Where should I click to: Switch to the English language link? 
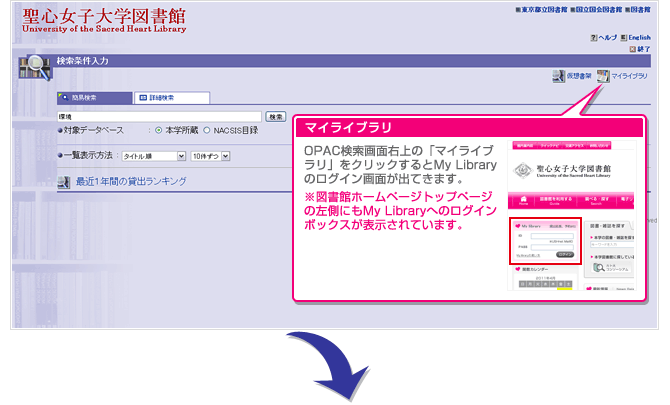[639, 38]
